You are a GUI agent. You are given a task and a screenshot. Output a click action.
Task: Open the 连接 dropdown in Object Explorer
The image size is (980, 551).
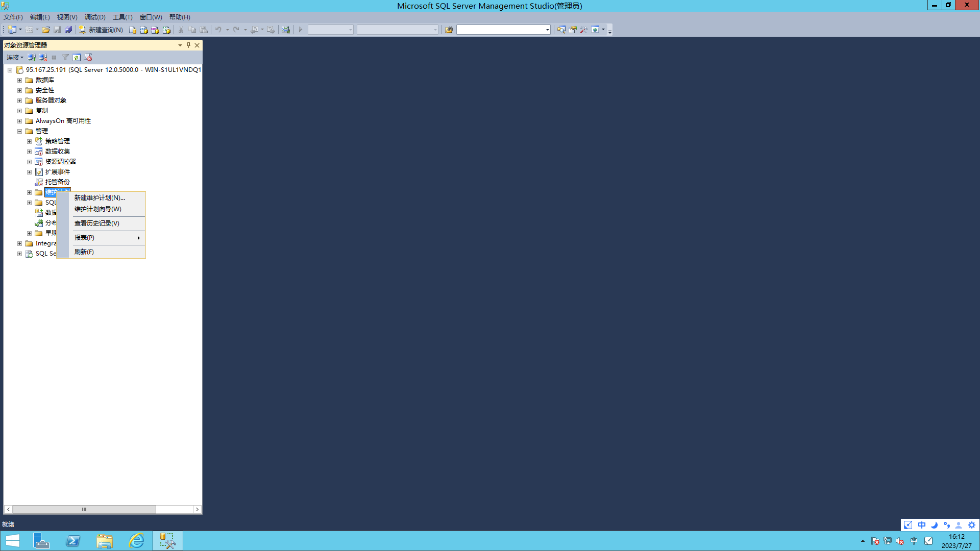pyautogui.click(x=15, y=58)
